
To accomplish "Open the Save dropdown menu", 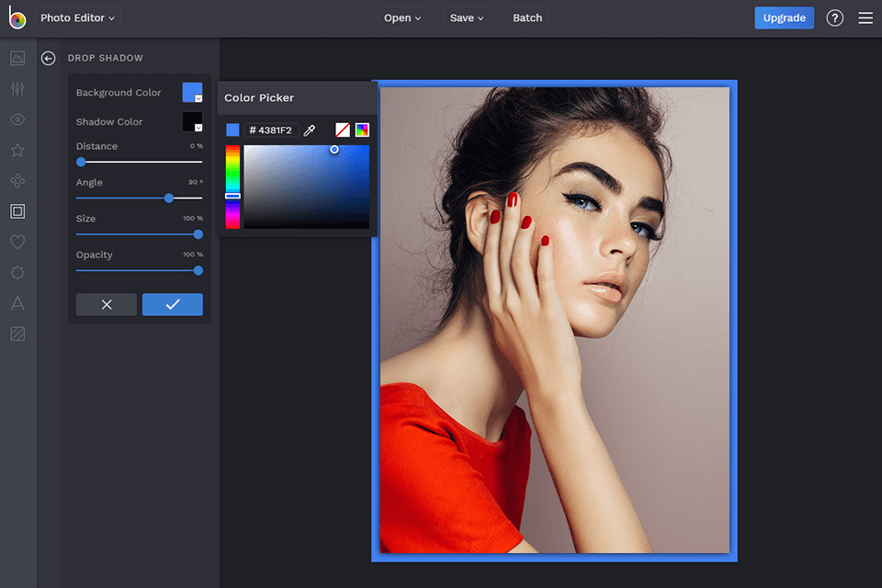I will pos(467,17).
